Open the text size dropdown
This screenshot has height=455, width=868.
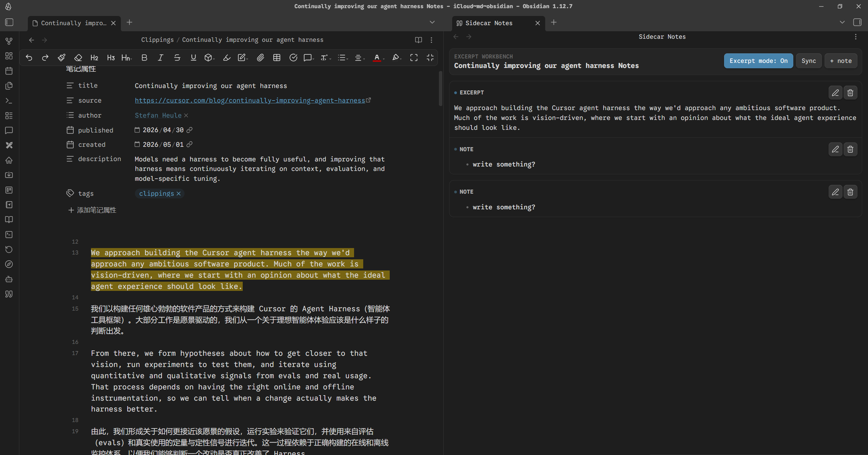326,58
